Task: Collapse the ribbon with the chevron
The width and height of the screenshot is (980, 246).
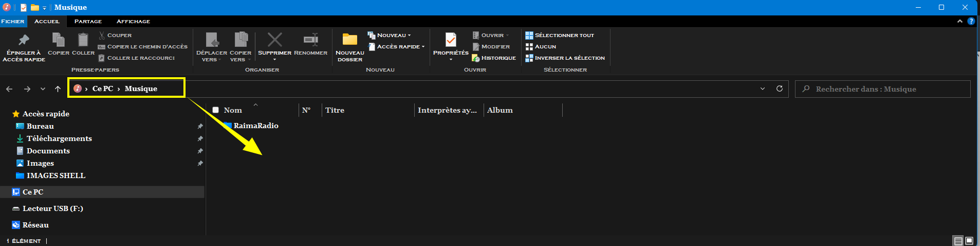Action: (x=959, y=21)
